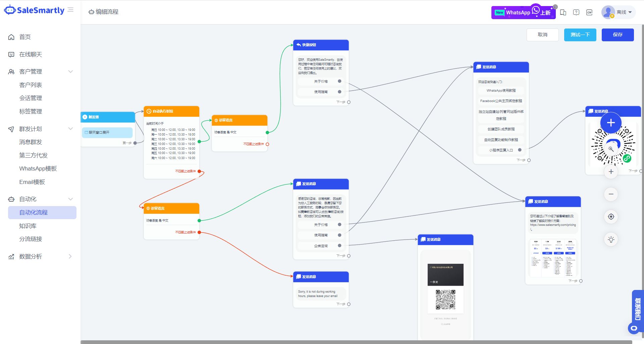644x344 pixels.
Task: Switch language with the CN icon
Action: [589, 12]
